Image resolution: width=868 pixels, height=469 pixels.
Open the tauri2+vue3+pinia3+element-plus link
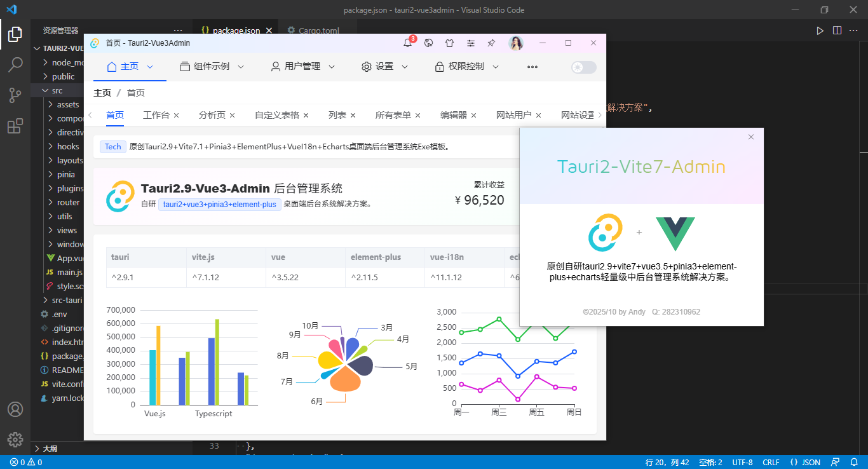(x=220, y=205)
